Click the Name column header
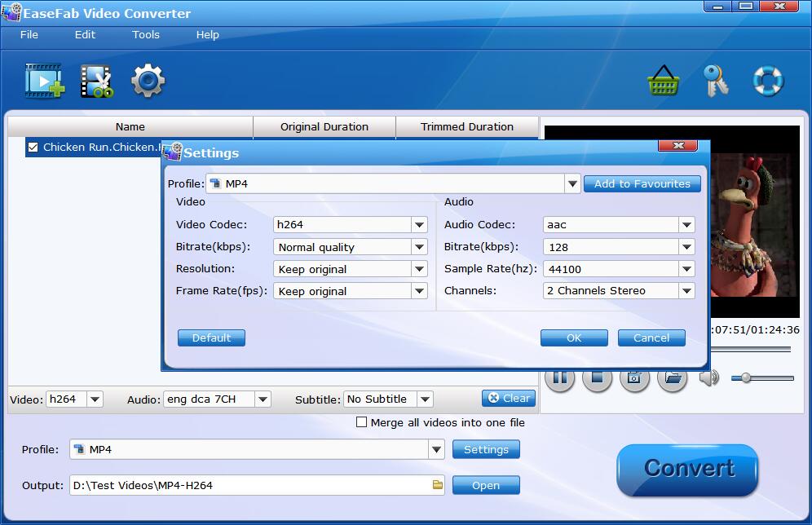812x525 pixels. [130, 127]
